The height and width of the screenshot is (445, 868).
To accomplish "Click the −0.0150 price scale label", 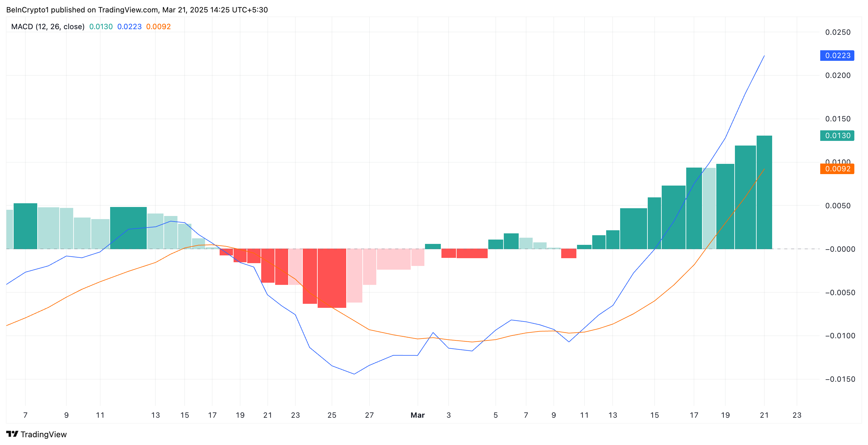I will click(x=840, y=379).
